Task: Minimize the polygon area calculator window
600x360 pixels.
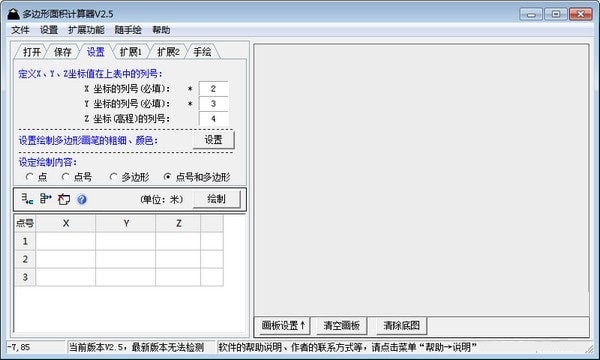Action: click(531, 14)
